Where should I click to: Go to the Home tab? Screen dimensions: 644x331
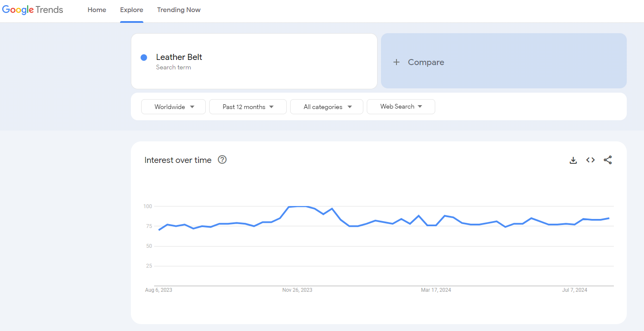tap(97, 10)
